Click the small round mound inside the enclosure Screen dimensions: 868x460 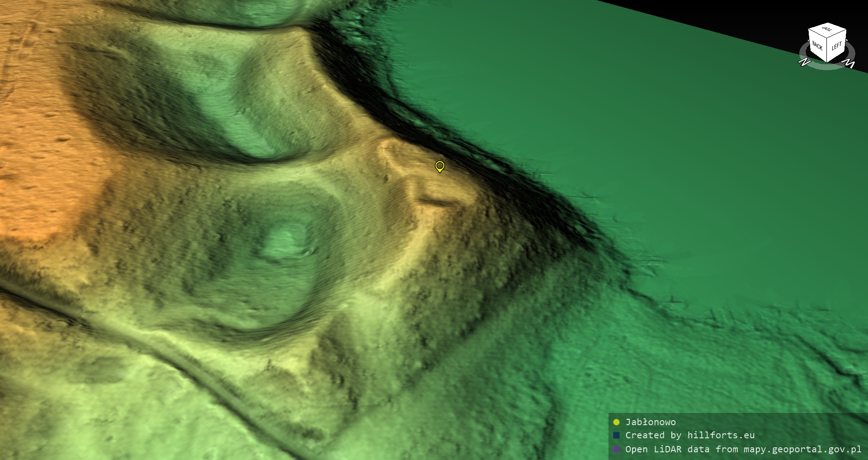(286, 242)
